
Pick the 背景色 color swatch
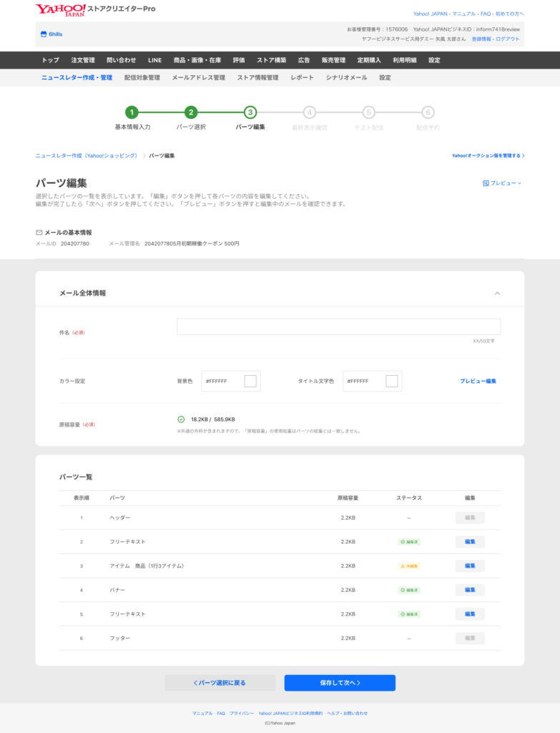250,382
